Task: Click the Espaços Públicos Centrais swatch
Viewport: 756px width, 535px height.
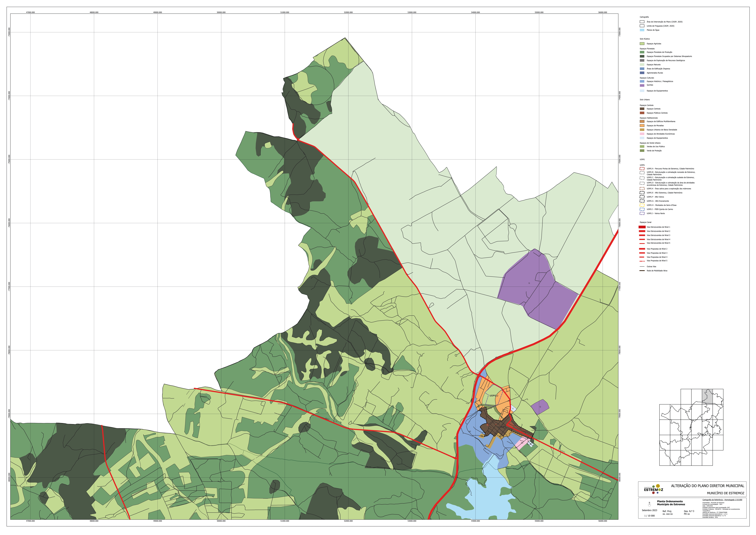Action: coord(642,113)
